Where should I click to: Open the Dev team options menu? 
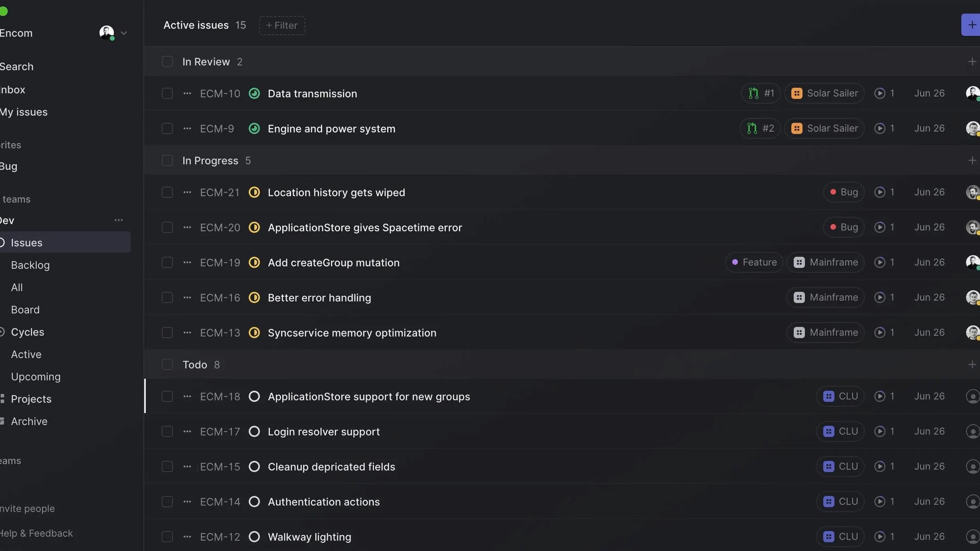point(118,220)
